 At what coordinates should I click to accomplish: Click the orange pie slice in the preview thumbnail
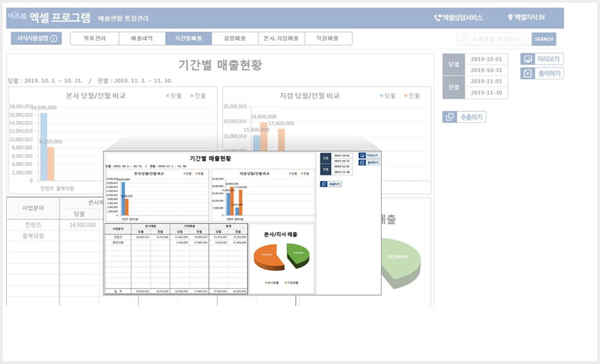(x=270, y=256)
